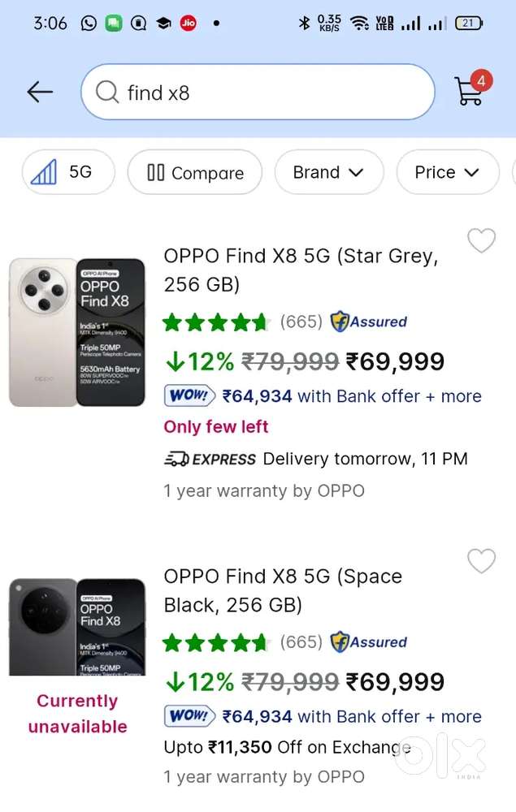Expand the Price filter dropdown
The height and width of the screenshot is (812, 516).
point(447,172)
